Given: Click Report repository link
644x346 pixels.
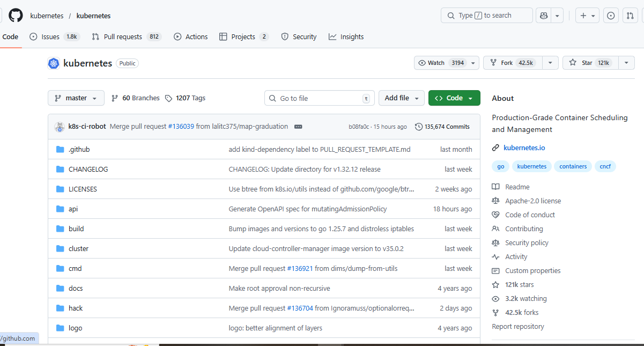Looking at the screenshot, I should pyautogui.click(x=518, y=326).
